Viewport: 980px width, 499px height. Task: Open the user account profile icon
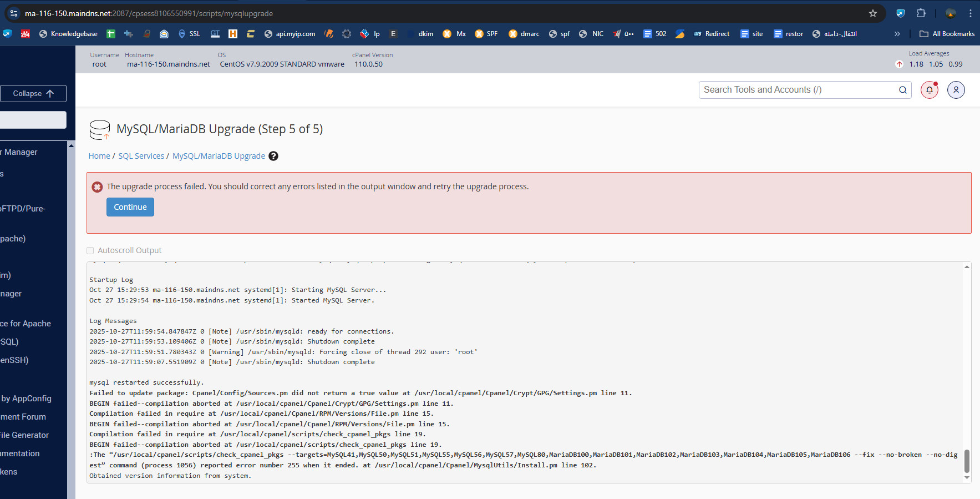[x=956, y=90]
